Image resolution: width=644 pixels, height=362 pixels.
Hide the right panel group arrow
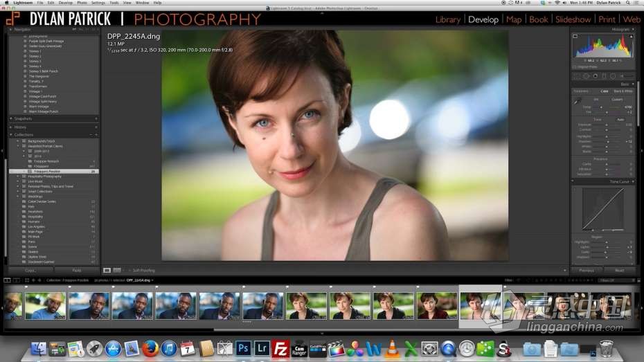point(641,151)
